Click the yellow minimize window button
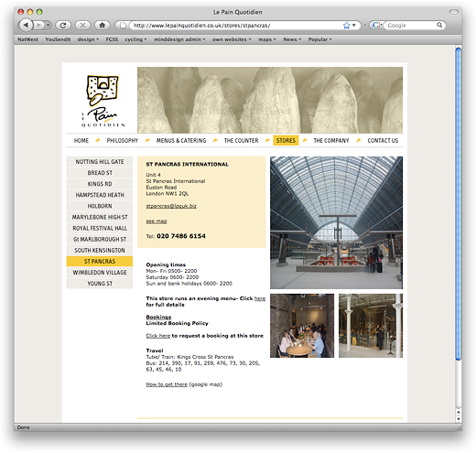 tap(30, 12)
